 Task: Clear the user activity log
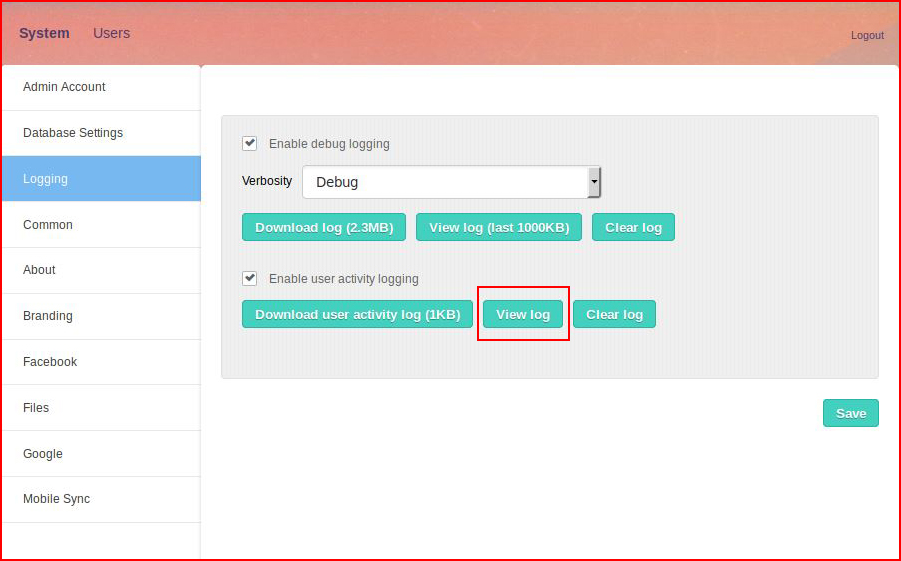coord(614,314)
